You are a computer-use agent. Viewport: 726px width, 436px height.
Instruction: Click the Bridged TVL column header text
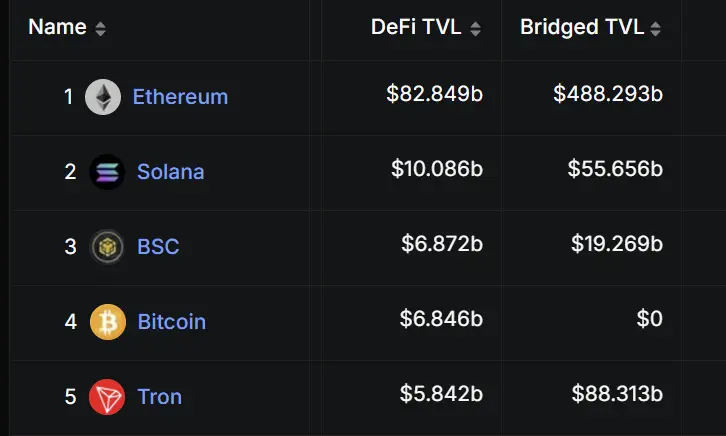[x=582, y=27]
